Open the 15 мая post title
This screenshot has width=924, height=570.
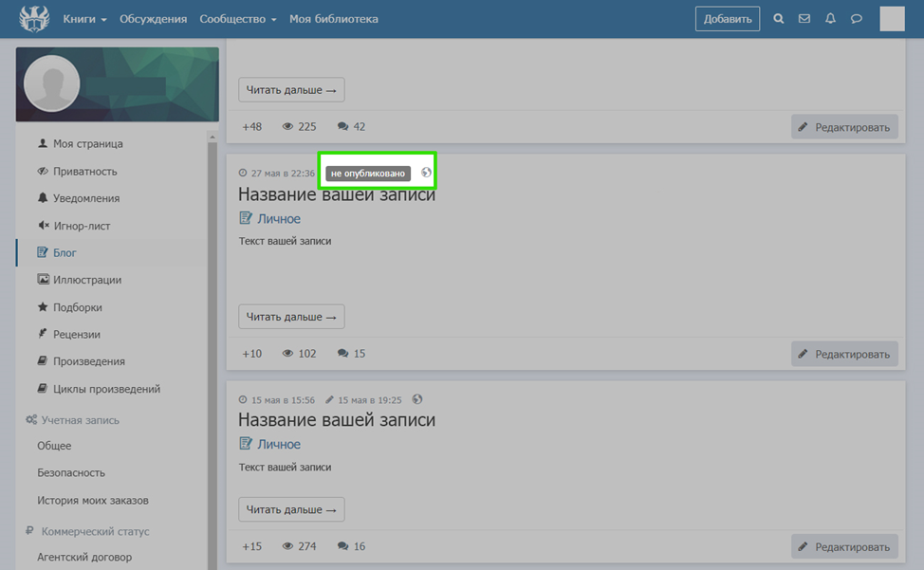click(337, 420)
